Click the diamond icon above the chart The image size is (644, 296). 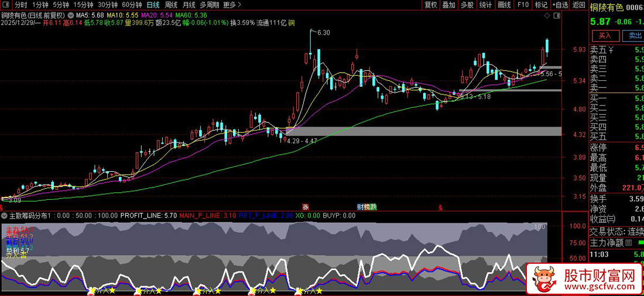546,14
